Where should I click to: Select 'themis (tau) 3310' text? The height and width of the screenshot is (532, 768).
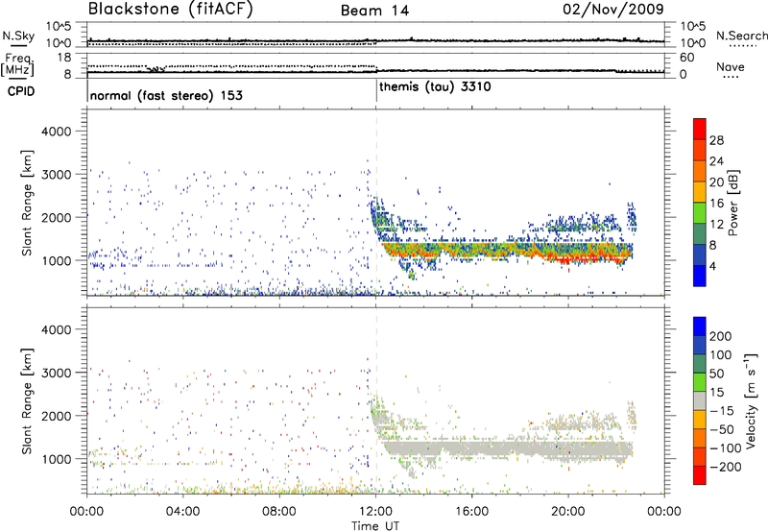click(x=435, y=87)
